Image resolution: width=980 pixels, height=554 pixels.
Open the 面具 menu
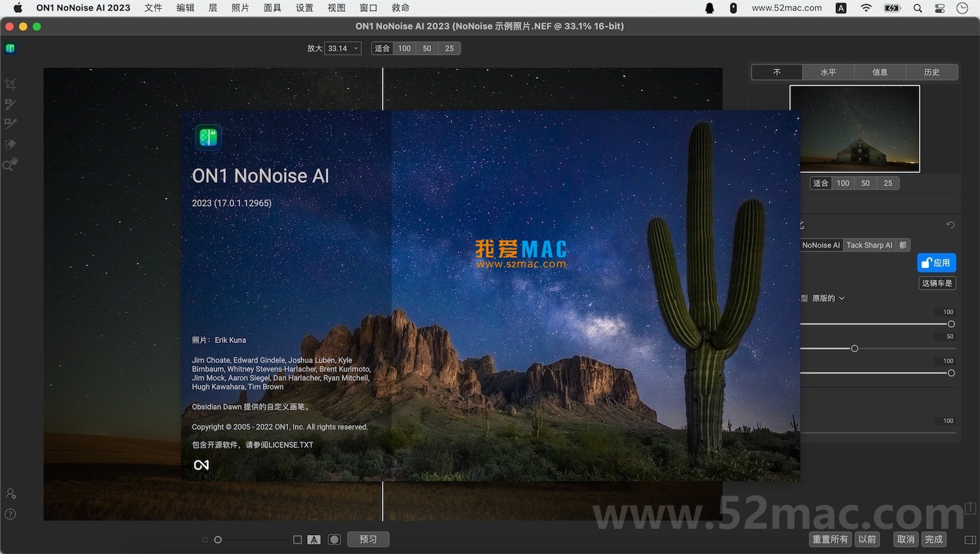click(x=272, y=7)
